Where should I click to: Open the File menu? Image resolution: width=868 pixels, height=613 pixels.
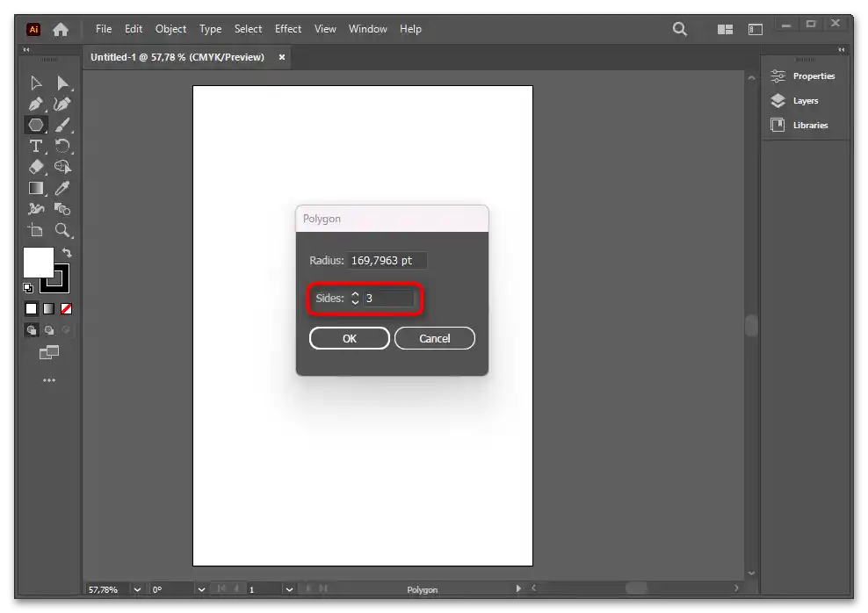(x=104, y=29)
